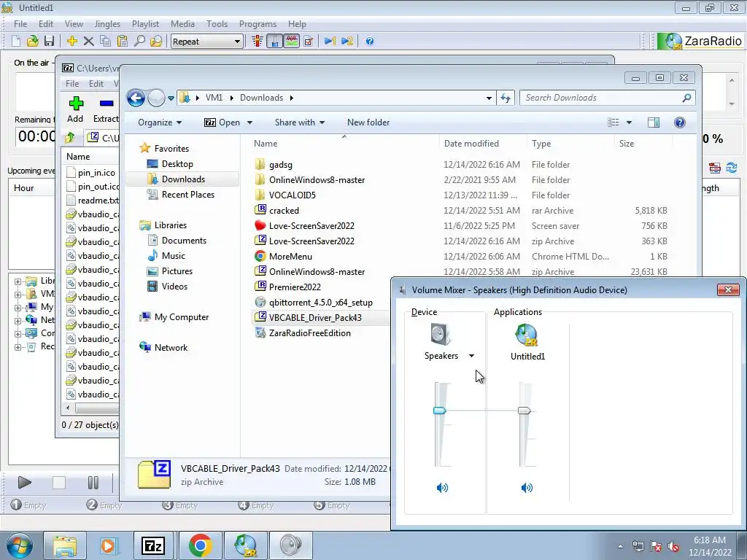The image size is (747, 560).
Task: Click the Add button in 7-Zip window
Action: point(75,109)
